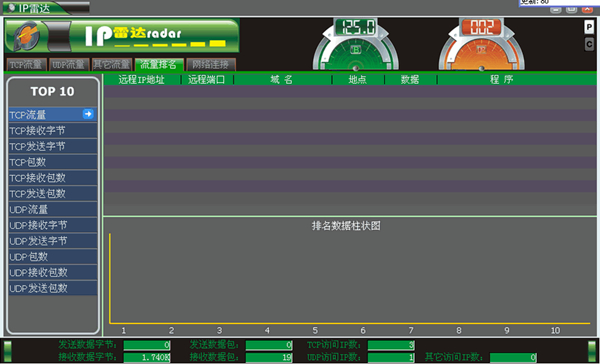Select UDP包数 ranking
The image size is (600, 364).
click(x=53, y=256)
